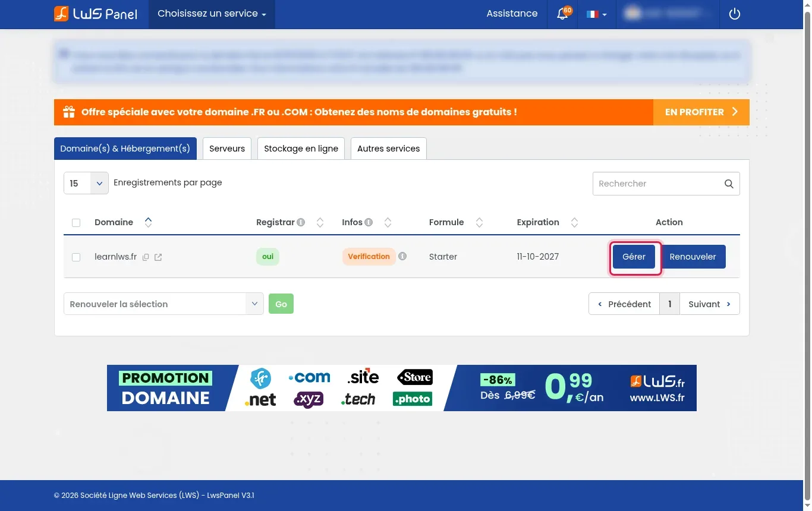This screenshot has width=812, height=511.
Task: Select page 1 in pagination
Action: pos(670,304)
